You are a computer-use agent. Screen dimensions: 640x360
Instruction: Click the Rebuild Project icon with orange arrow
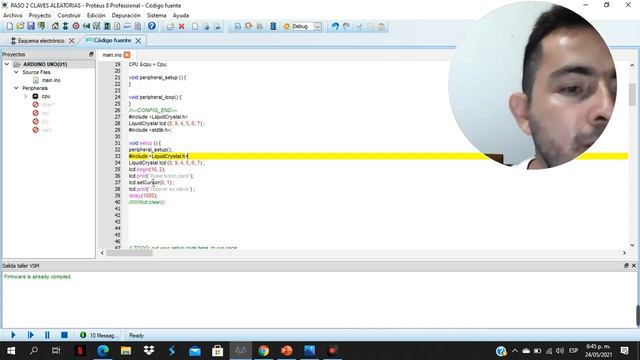(248, 27)
